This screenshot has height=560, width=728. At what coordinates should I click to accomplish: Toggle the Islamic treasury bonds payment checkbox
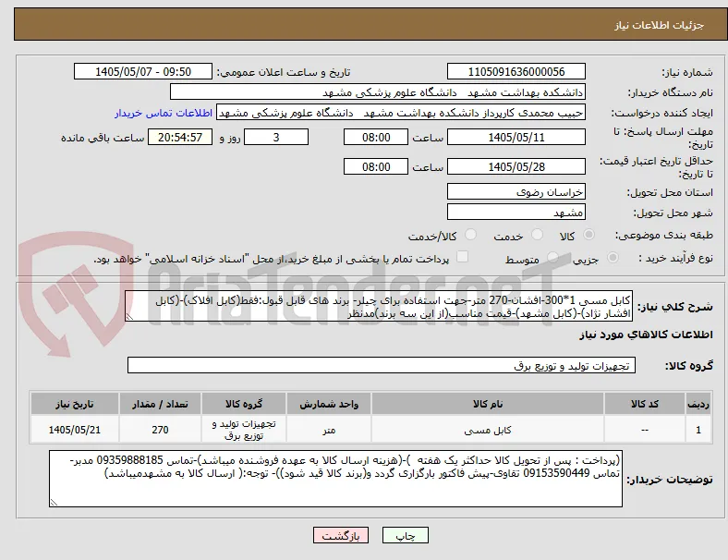463,257
